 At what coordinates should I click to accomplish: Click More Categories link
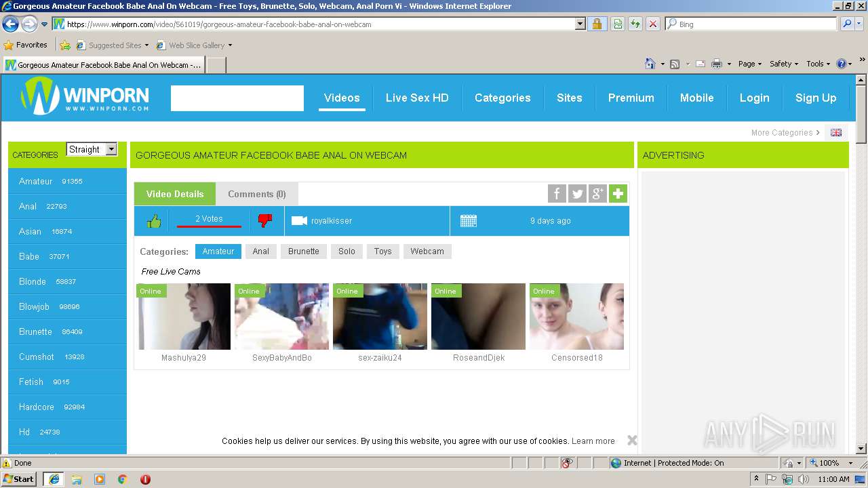pos(785,133)
